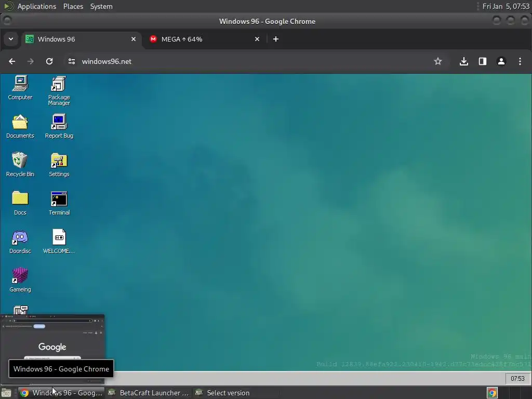532x399 pixels.
Task: Open the Recycle Bin icon
Action: coord(20,165)
